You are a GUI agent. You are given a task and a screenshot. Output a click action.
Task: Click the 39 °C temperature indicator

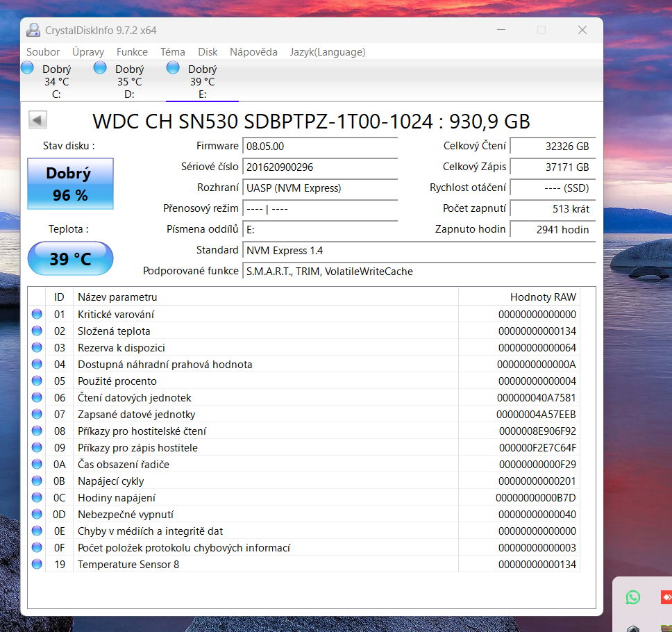[69, 258]
